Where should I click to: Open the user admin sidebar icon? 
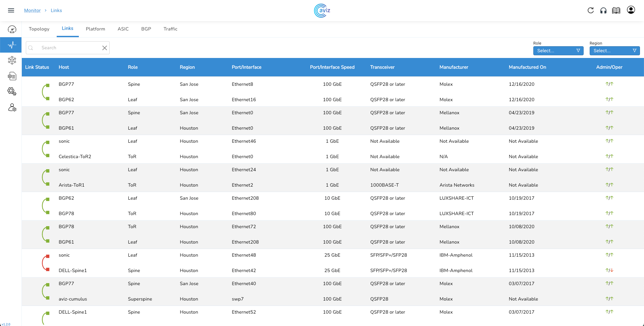pyautogui.click(x=12, y=108)
